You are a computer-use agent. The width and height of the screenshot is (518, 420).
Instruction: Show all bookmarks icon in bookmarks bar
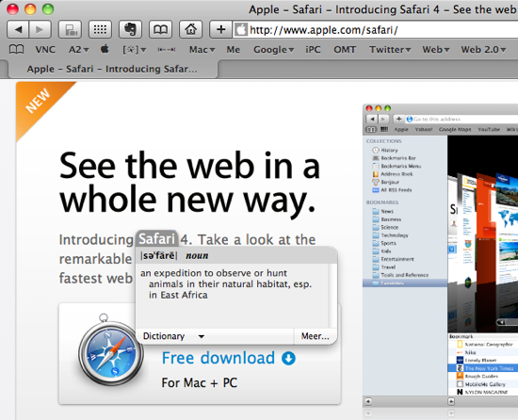pyautogui.click(x=16, y=50)
